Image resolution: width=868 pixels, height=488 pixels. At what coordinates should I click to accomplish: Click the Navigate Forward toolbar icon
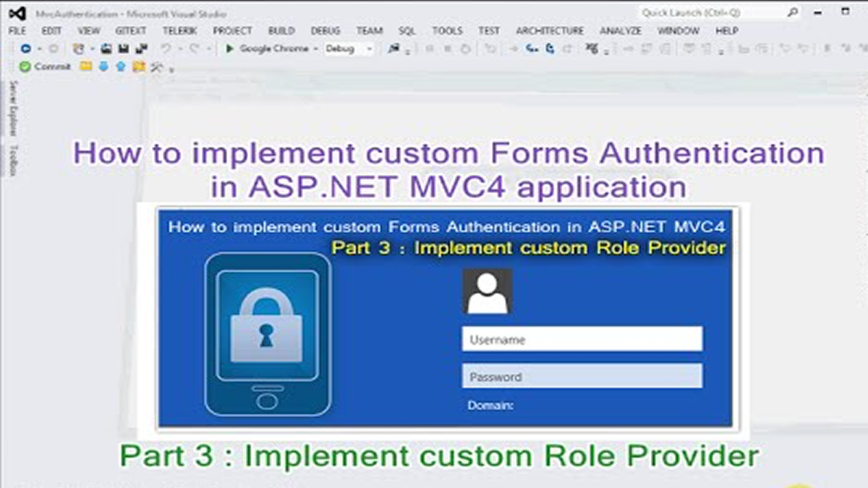click(54, 48)
